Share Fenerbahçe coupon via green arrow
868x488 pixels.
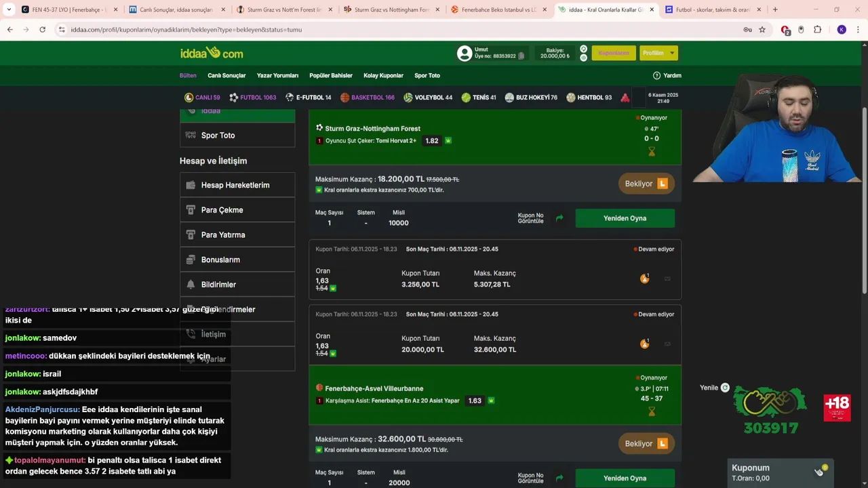(559, 478)
